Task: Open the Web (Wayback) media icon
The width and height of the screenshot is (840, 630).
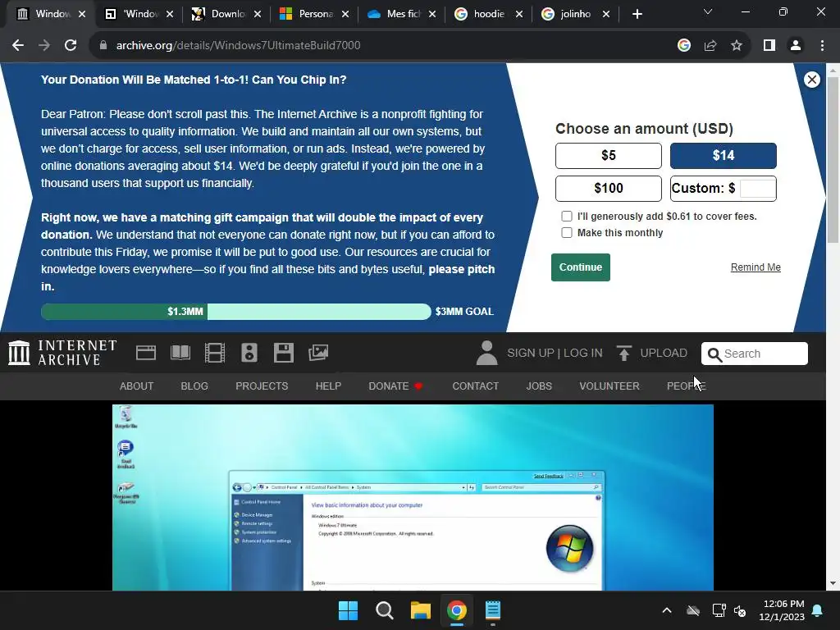Action: [x=146, y=353]
